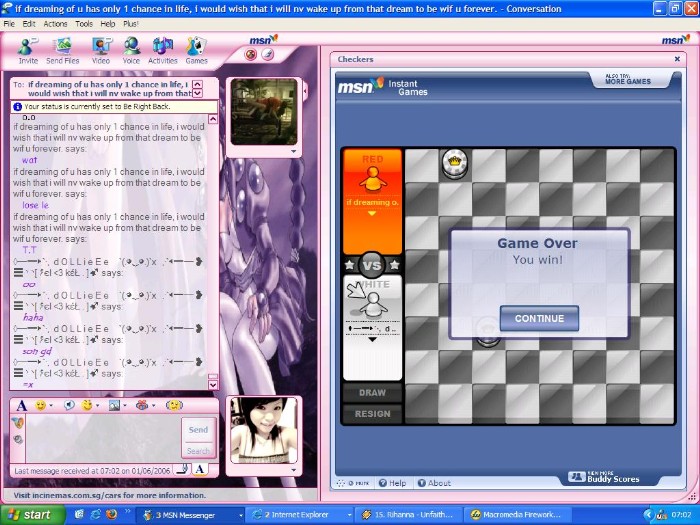Click the Search button below Send
This screenshot has height=525, width=700.
click(198, 451)
